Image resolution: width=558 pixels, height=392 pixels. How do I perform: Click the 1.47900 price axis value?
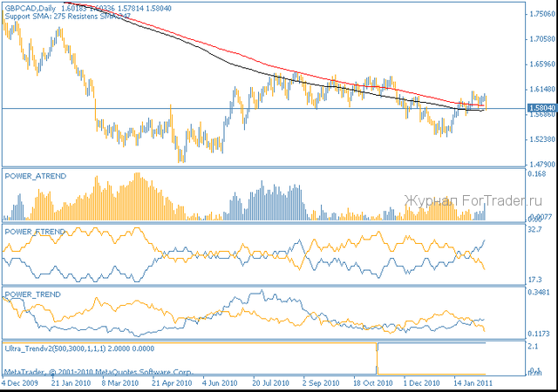[542, 165]
